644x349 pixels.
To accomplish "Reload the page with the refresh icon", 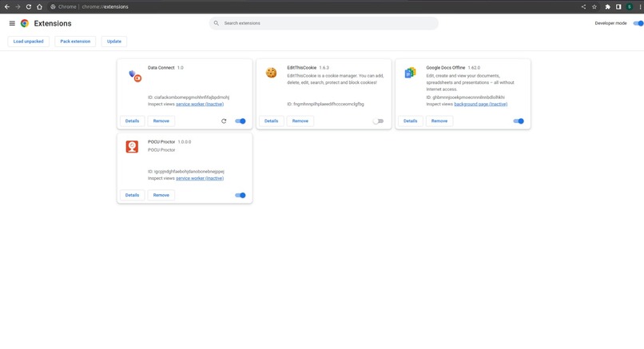I will (x=29, y=6).
